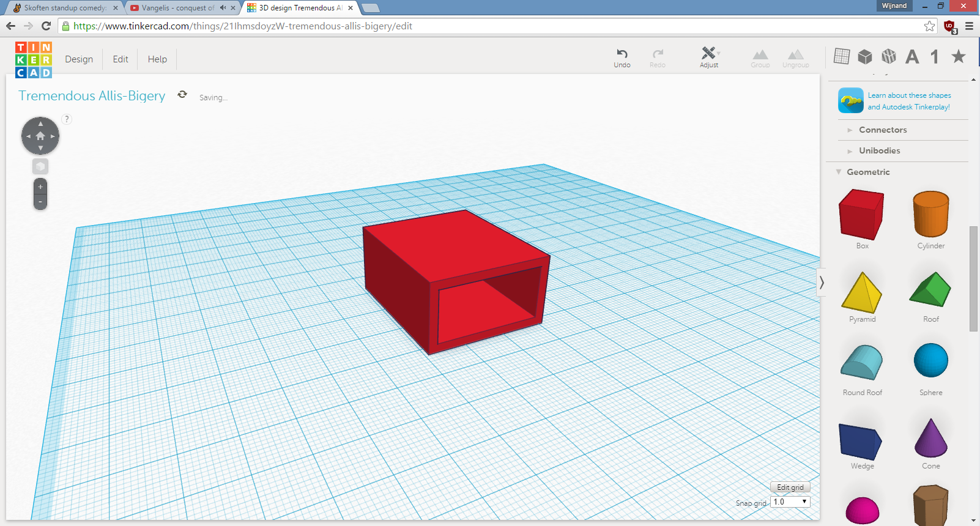Pick the orange Cylinder shape
The width and height of the screenshot is (980, 526).
click(x=931, y=213)
